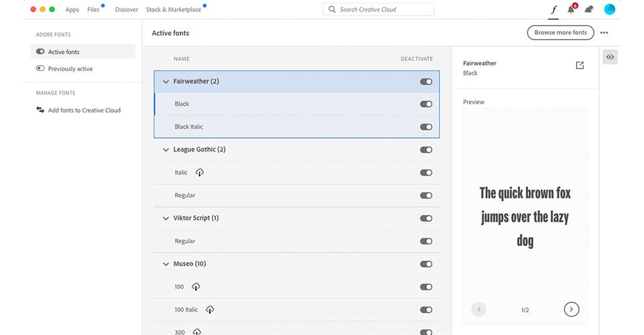Click the cloud sync status icon
This screenshot has height=335, width=644.
589,9
